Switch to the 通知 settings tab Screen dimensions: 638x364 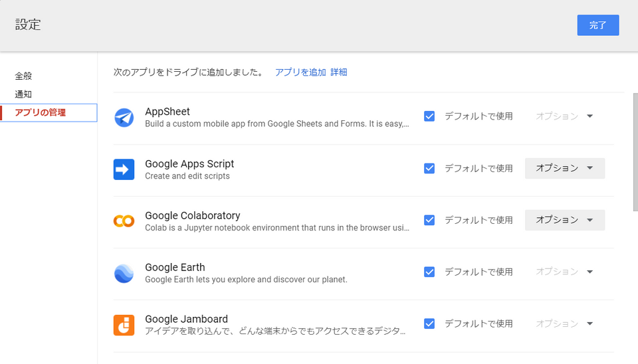23,94
